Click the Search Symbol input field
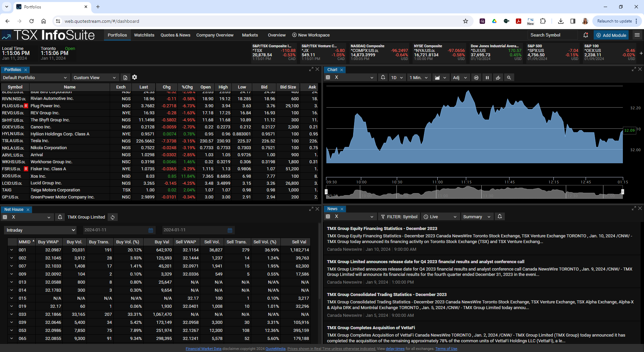This screenshot has width=644, height=352. coord(552,35)
